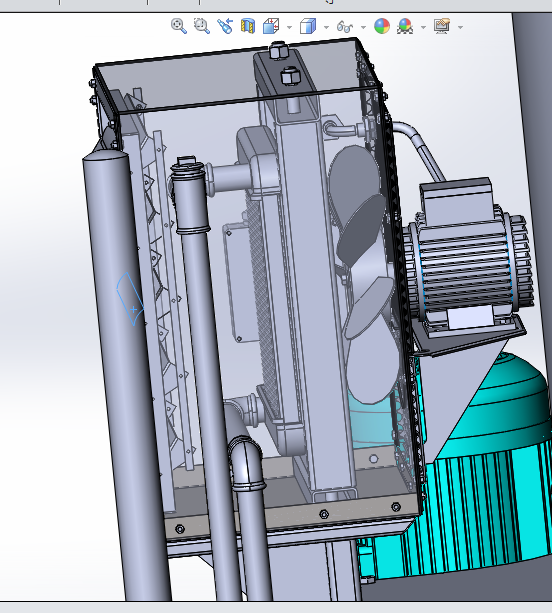
Task: Select the pipe elbow fitting near bottom
Action: 246,461
